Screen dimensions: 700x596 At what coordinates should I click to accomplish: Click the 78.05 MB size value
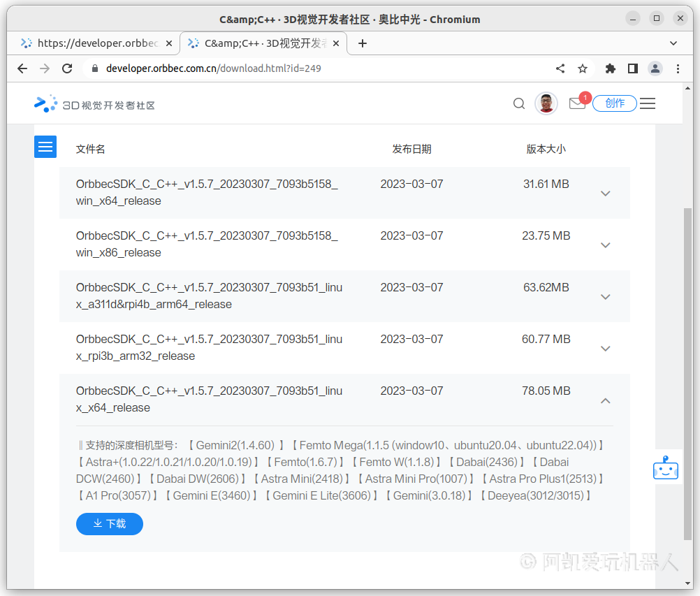[x=546, y=391]
